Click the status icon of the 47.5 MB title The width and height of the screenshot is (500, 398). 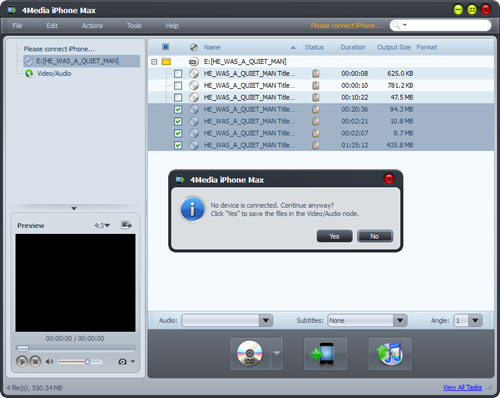coord(316,97)
